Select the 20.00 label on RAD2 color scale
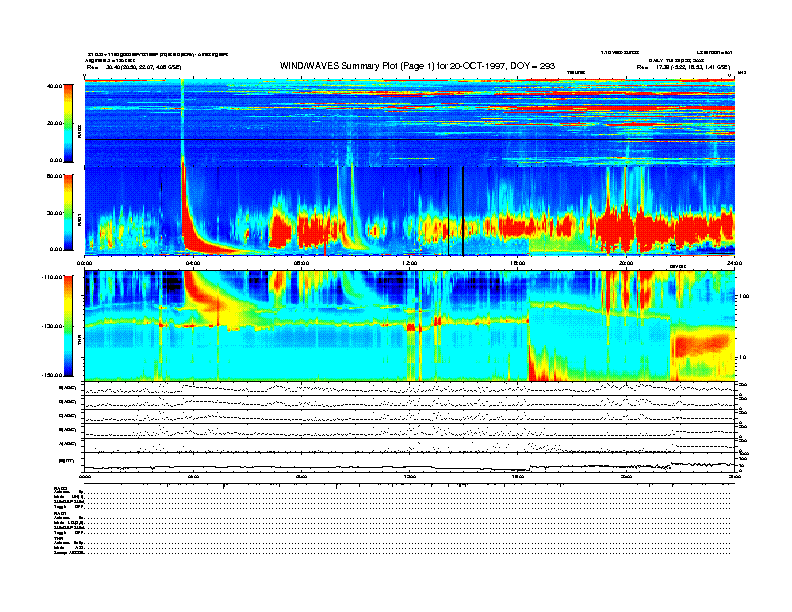This screenshot has height=612, width=792. click(x=54, y=123)
